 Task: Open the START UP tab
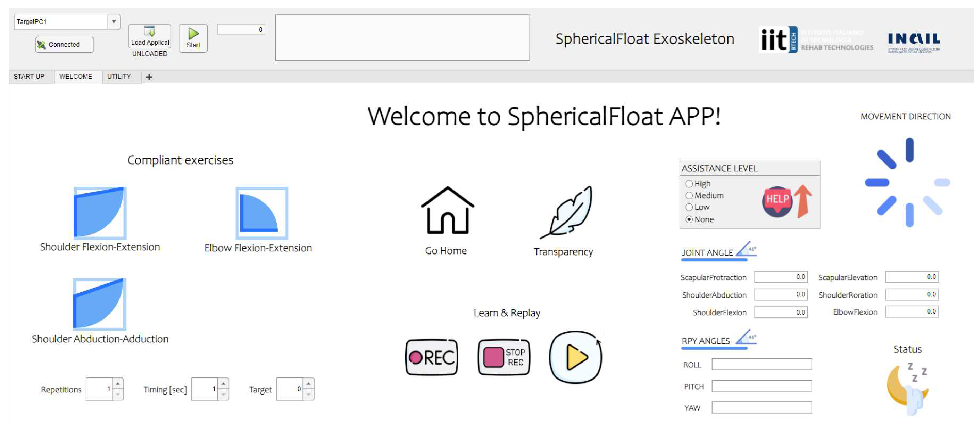click(x=29, y=76)
